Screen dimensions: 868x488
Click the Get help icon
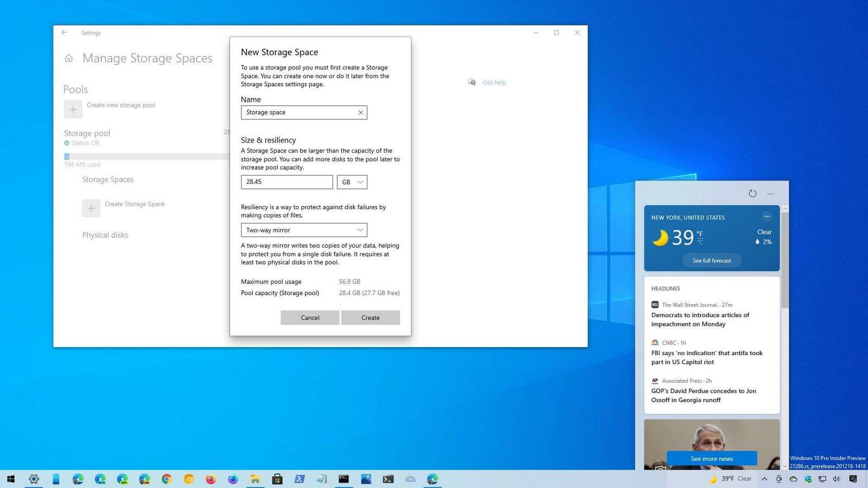click(x=471, y=82)
